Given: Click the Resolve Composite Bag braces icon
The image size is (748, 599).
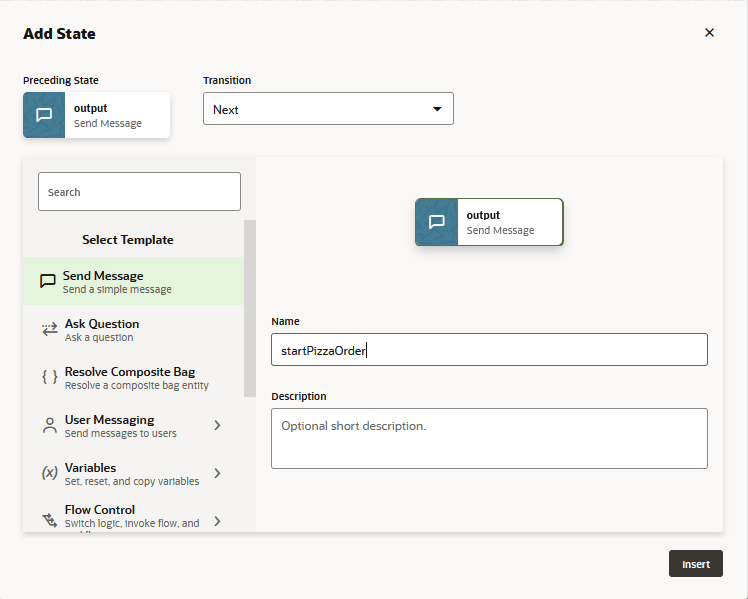Looking at the screenshot, I should pyautogui.click(x=49, y=377).
